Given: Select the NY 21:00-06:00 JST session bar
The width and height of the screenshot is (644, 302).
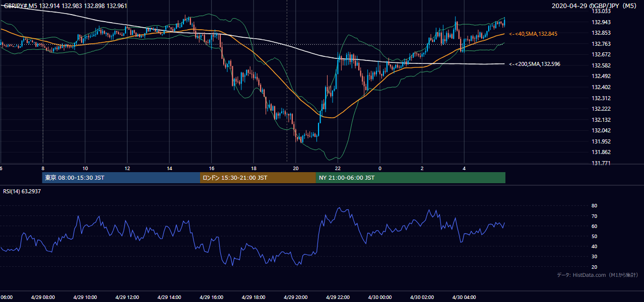Looking at the screenshot, I should (411, 178).
